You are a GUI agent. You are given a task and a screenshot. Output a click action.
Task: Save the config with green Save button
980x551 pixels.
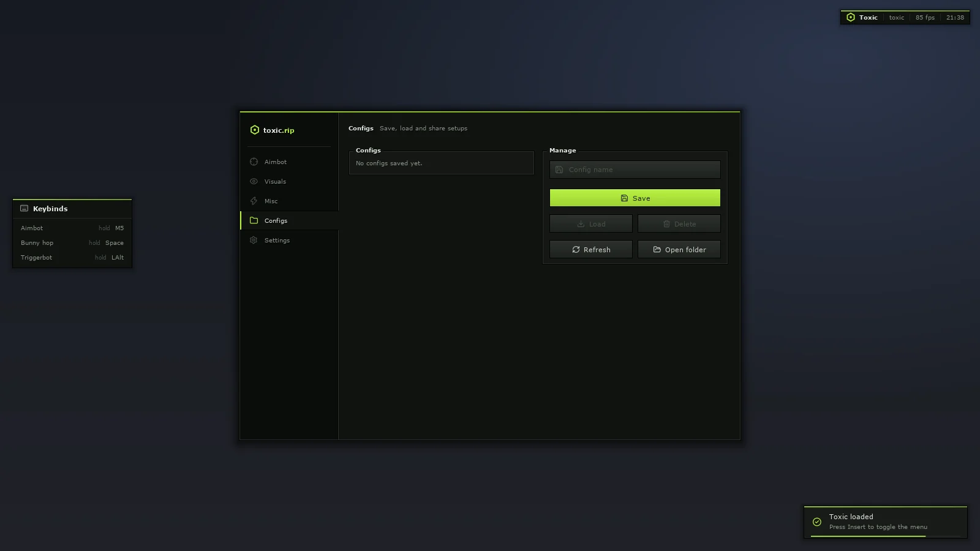click(635, 198)
